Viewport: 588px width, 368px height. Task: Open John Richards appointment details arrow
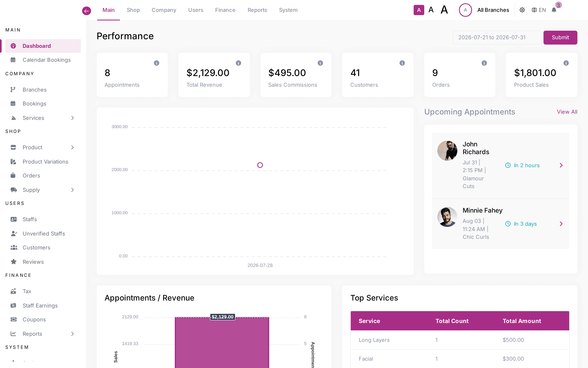(x=561, y=166)
